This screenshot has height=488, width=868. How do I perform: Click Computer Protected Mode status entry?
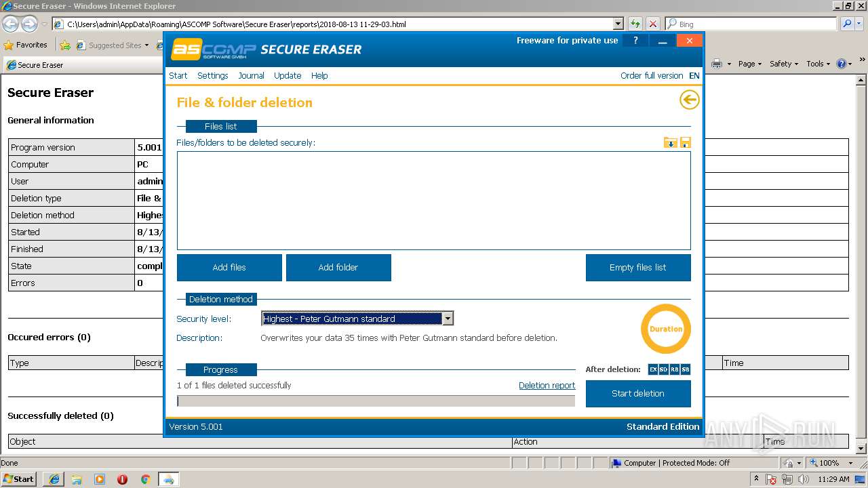(671, 463)
